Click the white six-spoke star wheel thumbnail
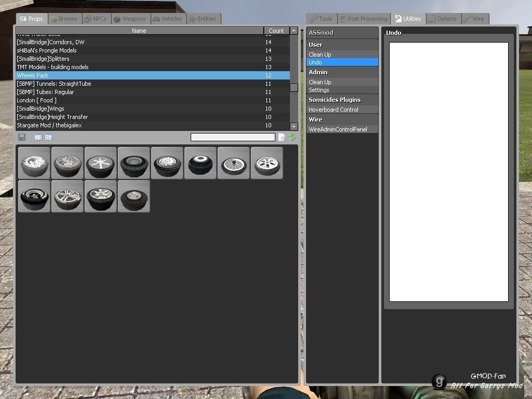532x399 pixels. pyautogui.click(x=100, y=163)
